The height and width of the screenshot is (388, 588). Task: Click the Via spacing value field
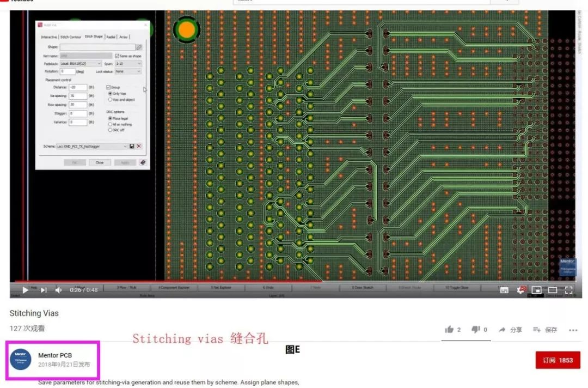click(x=78, y=96)
